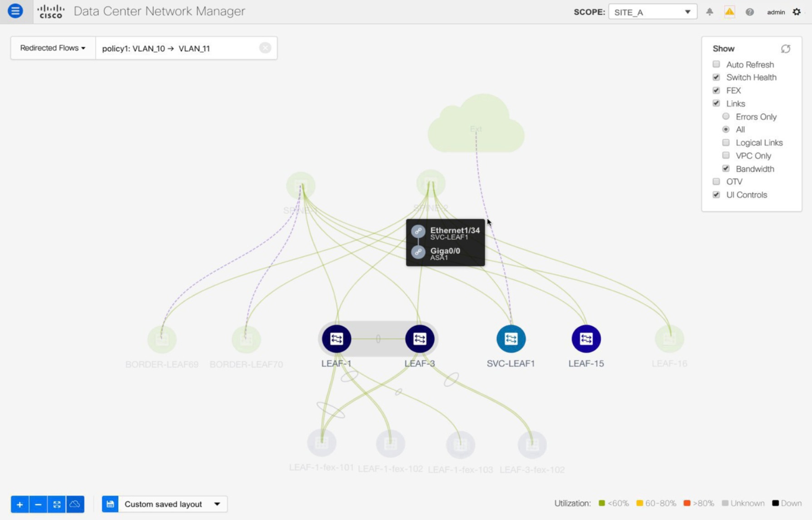
Task: Enable Logical Links checkbox
Action: [726, 142]
